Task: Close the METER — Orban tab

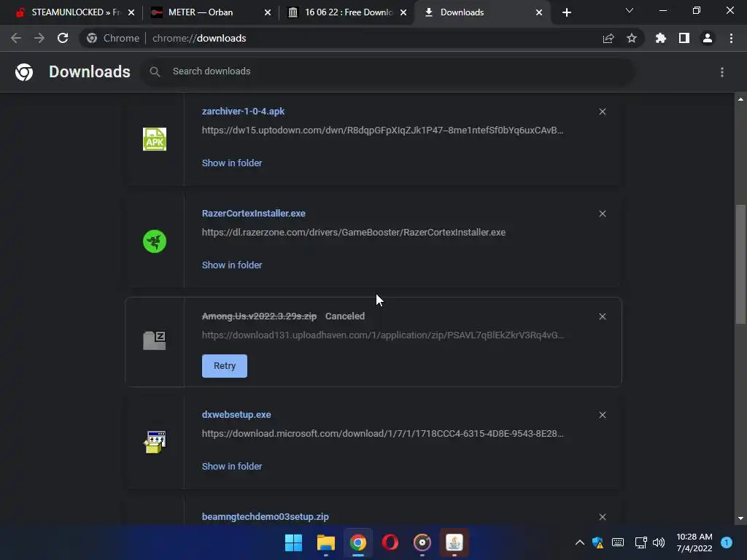Action: click(x=268, y=12)
